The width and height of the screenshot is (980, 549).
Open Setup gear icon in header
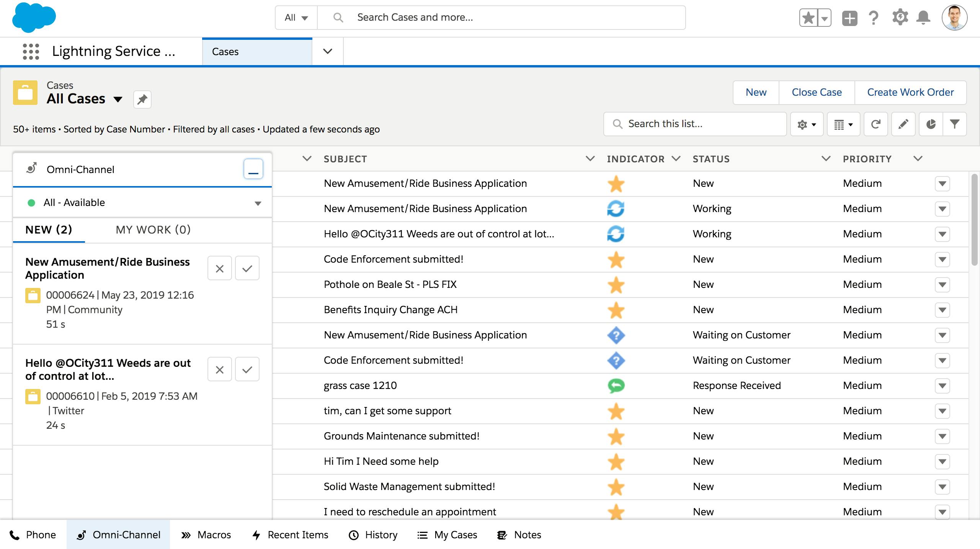tap(900, 18)
